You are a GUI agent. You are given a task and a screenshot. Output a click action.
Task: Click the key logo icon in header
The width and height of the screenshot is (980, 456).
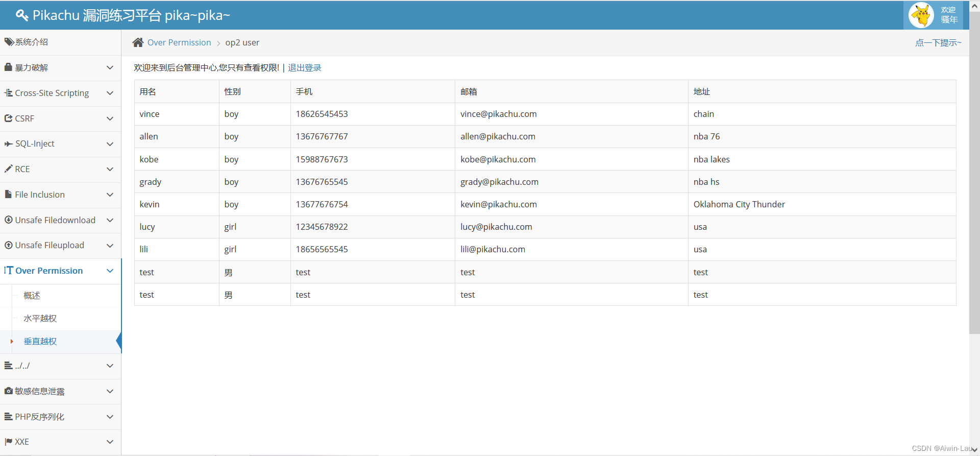coord(21,15)
